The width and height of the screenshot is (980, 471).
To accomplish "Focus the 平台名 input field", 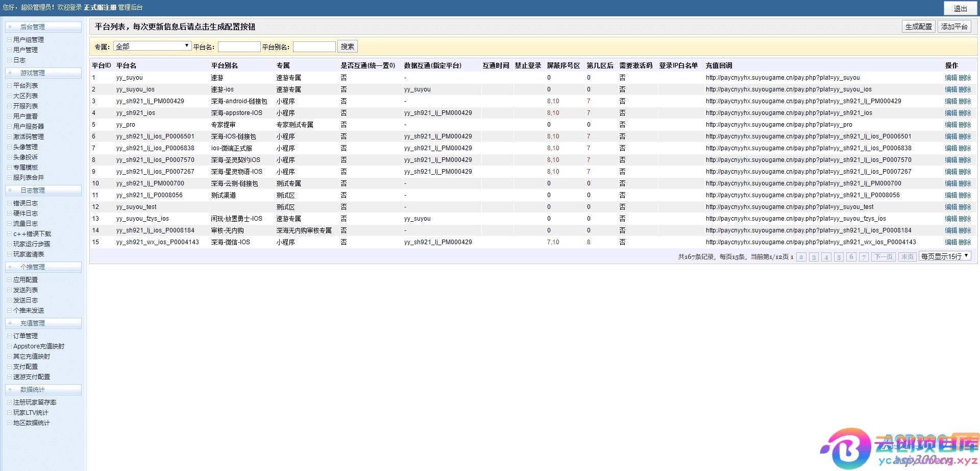I will 239,47.
